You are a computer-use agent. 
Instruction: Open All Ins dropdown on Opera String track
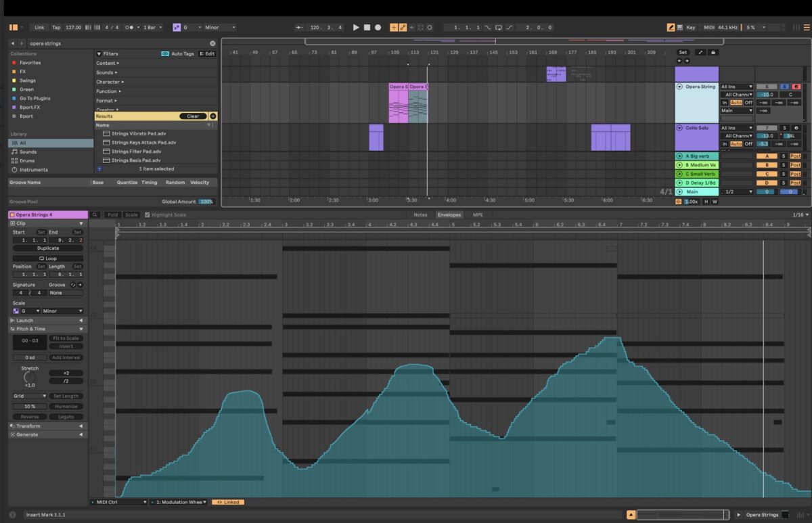pos(737,87)
